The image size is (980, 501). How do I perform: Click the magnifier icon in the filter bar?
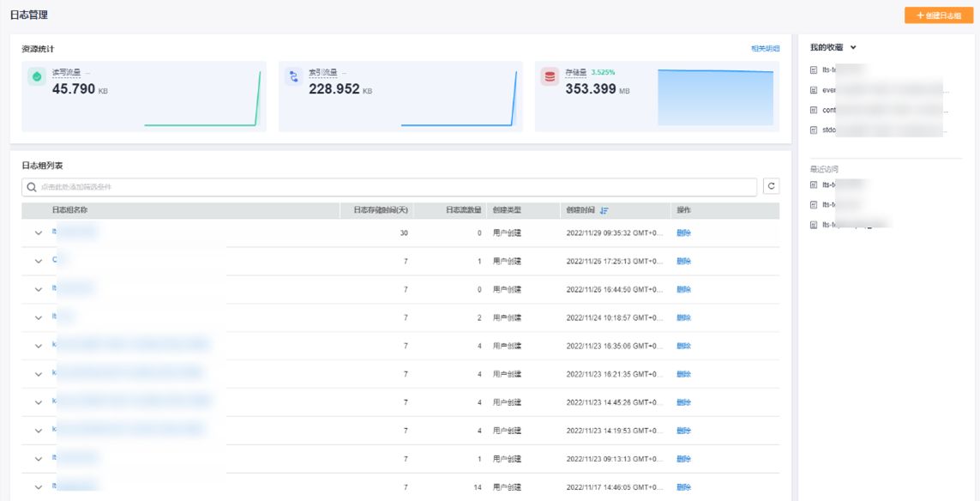click(32, 187)
